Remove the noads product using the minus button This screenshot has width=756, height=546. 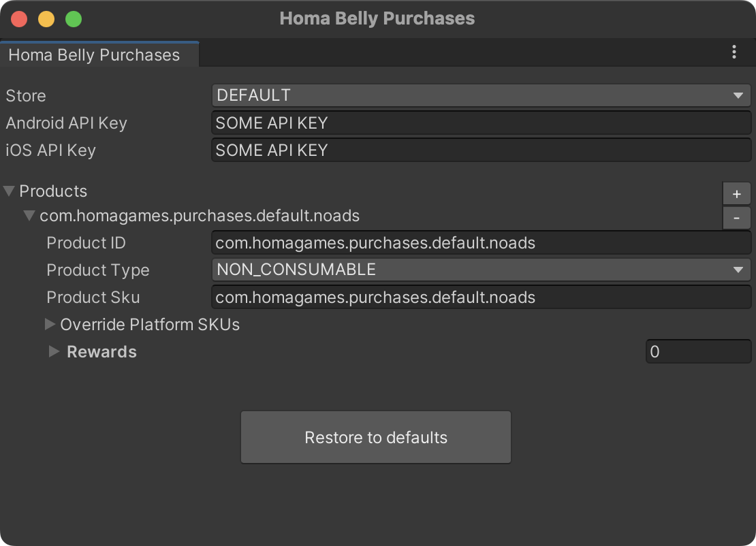[x=736, y=217]
